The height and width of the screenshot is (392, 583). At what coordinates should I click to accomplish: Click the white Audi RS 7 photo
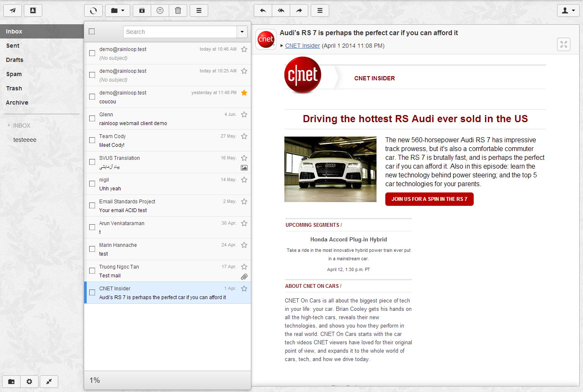[x=330, y=169]
